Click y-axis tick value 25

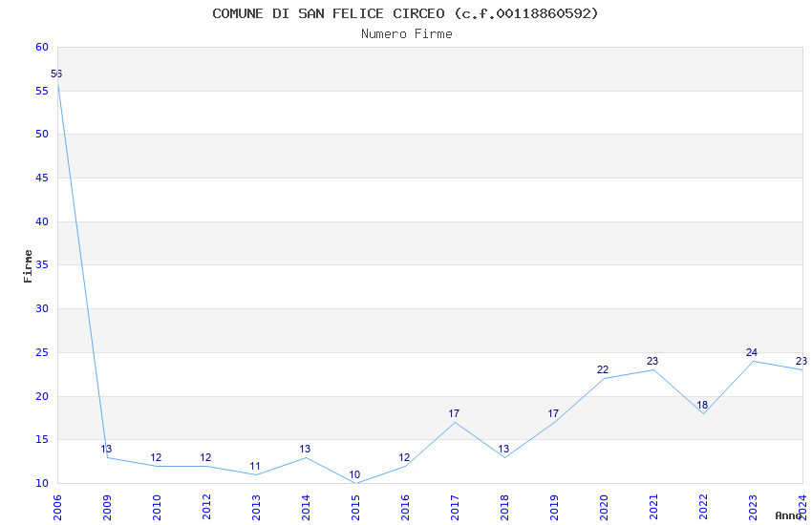point(42,353)
